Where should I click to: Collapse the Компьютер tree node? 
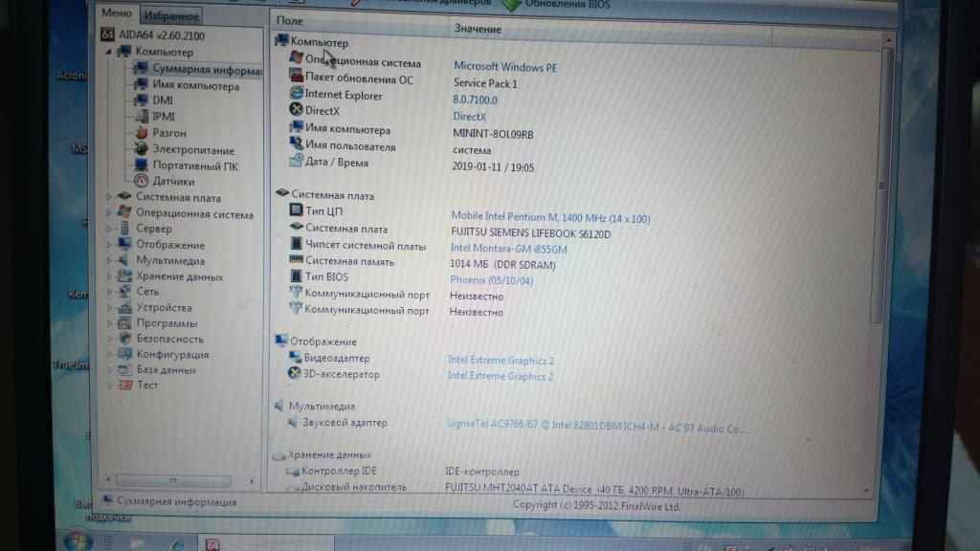coord(108,52)
